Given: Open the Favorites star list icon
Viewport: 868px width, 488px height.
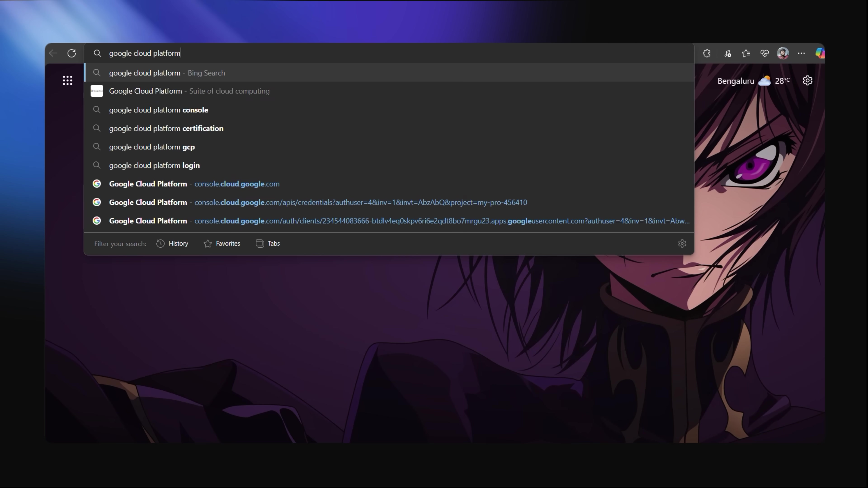Looking at the screenshot, I should click(x=746, y=53).
